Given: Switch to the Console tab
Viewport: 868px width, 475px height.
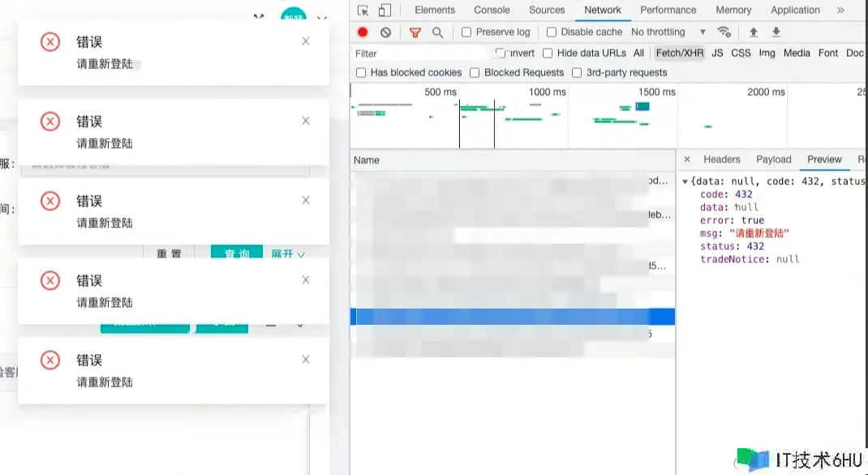Looking at the screenshot, I should pos(492,11).
